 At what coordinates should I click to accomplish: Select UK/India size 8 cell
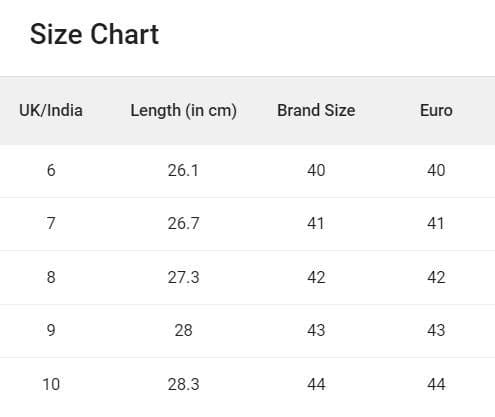click(51, 277)
